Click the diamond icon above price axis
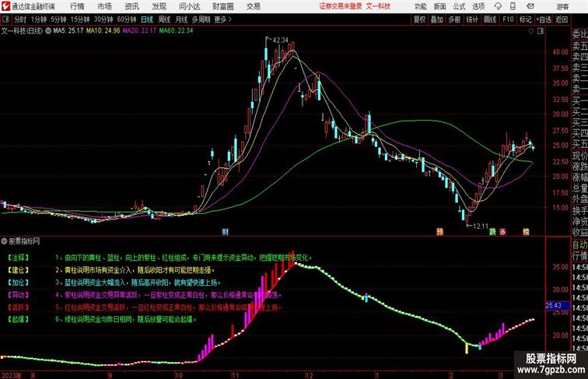The height and width of the screenshot is (379, 588). pos(531,31)
